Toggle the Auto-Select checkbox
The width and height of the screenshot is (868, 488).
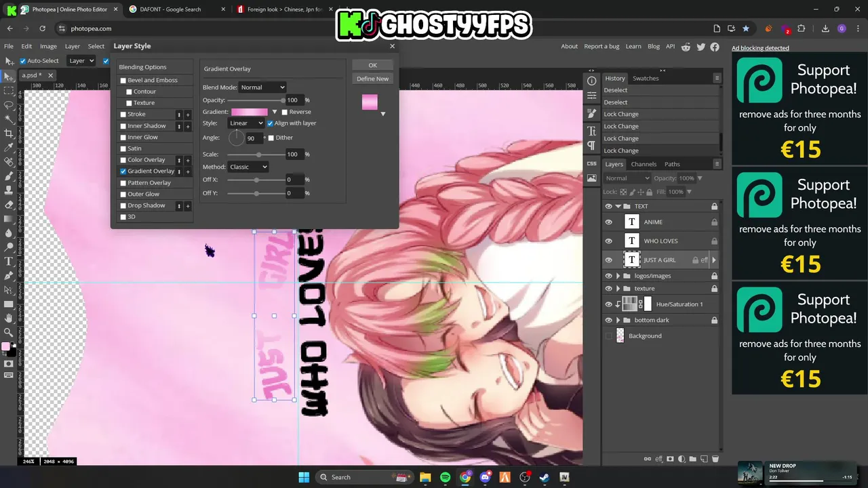[22, 61]
